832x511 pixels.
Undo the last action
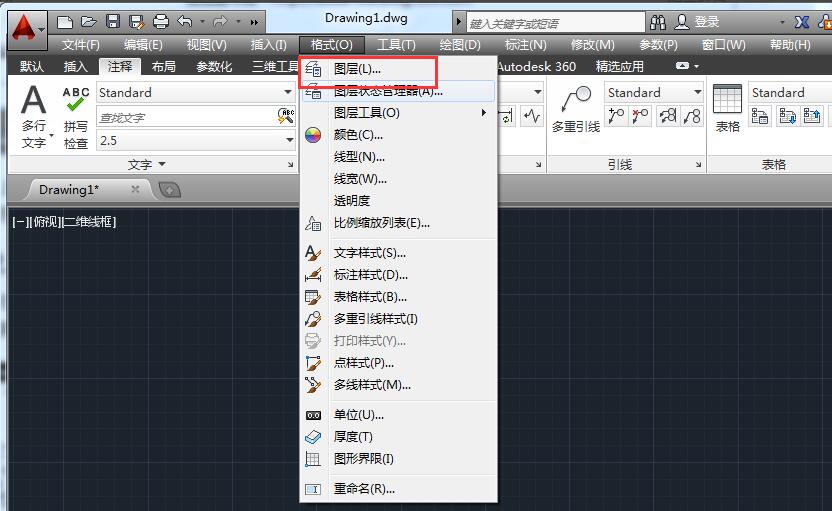[x=185, y=22]
